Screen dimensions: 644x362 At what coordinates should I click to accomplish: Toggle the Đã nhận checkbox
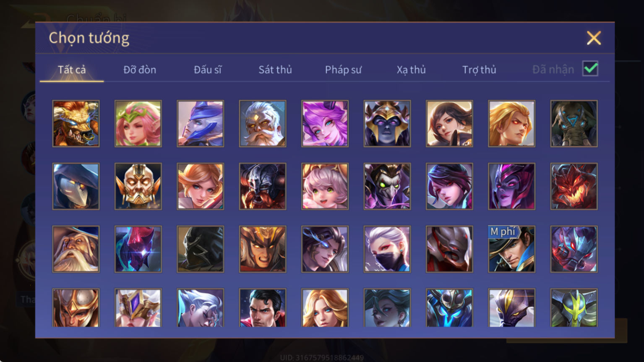pos(590,69)
